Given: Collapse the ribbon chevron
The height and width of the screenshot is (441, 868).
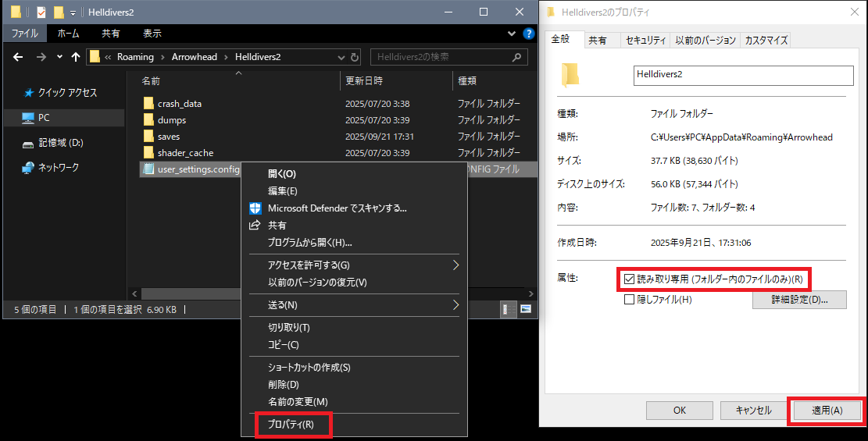Looking at the screenshot, I should click(512, 34).
